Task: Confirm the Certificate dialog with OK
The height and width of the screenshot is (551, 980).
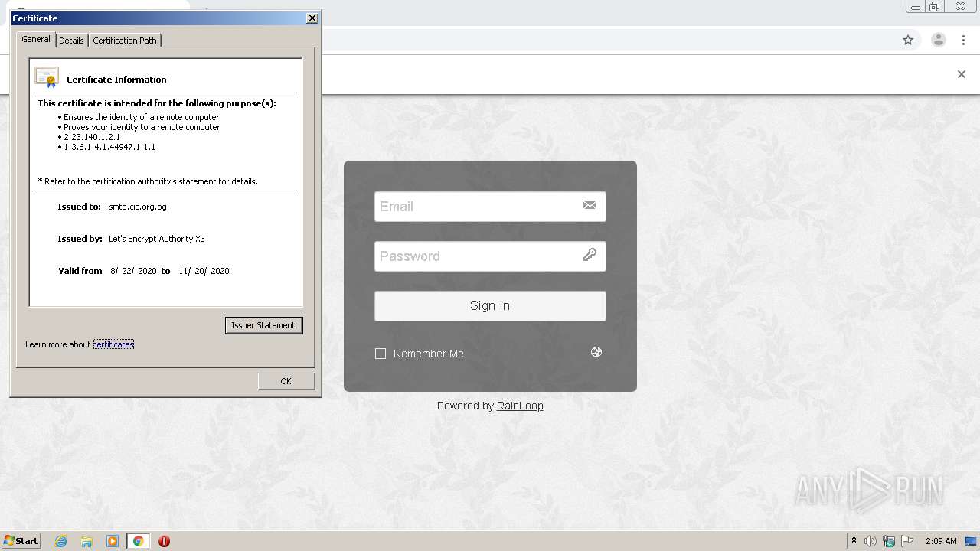Action: tap(286, 381)
